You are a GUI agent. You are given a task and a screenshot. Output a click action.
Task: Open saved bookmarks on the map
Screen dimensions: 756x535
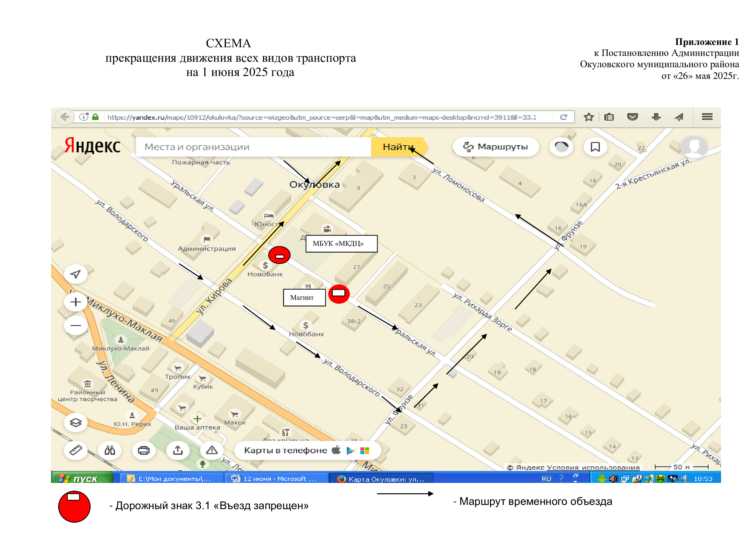click(595, 147)
